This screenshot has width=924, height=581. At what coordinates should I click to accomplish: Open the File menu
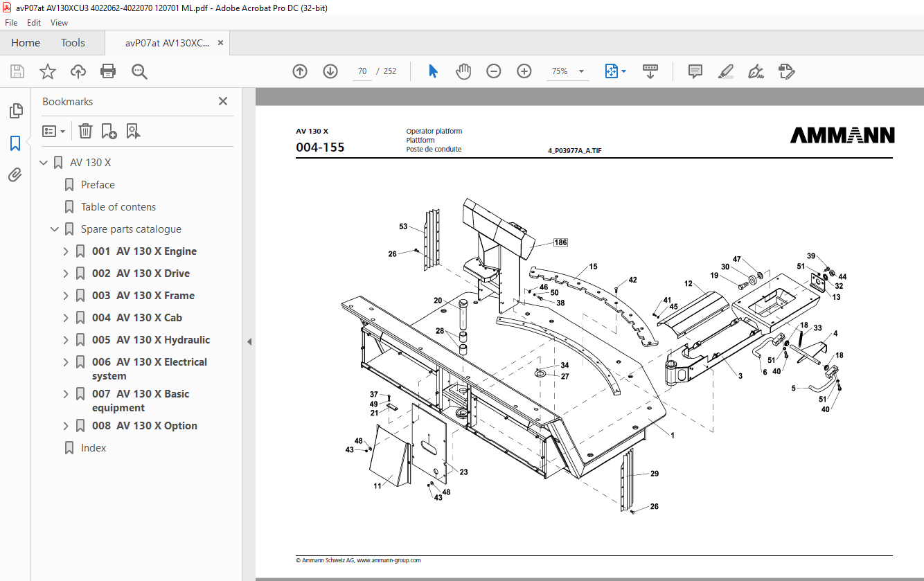coord(11,23)
